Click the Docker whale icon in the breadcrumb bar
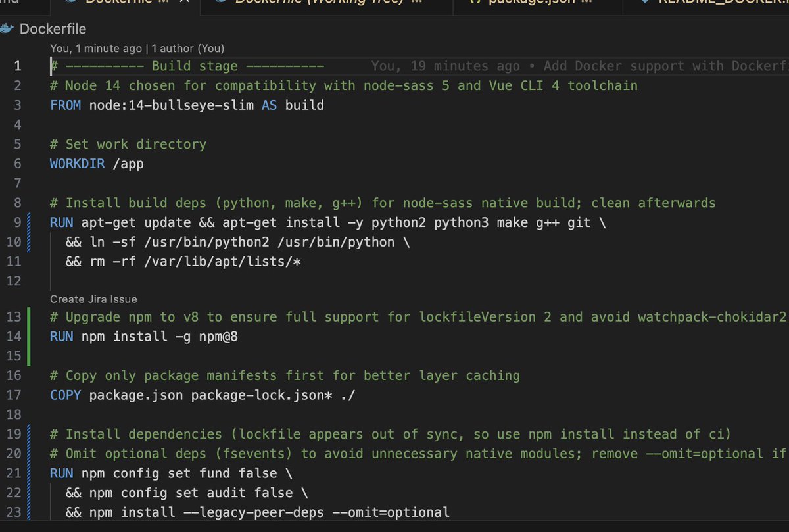The width and height of the screenshot is (789, 532). pos(7,29)
